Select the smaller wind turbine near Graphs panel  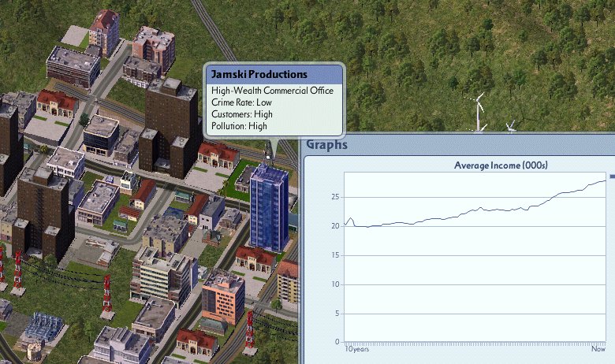511,125
